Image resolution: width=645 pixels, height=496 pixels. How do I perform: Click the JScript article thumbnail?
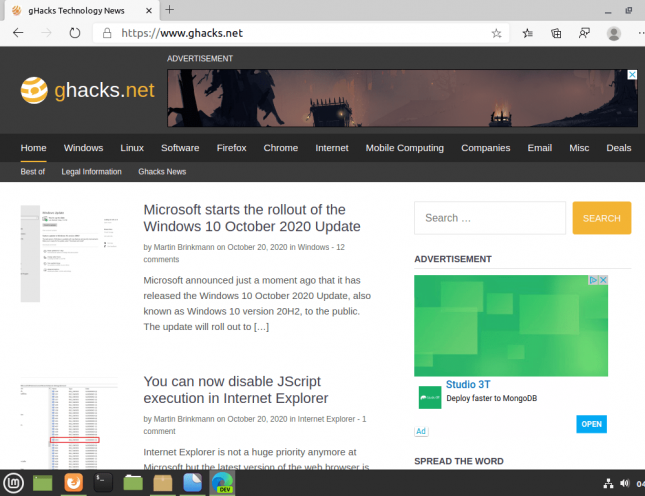point(69,423)
